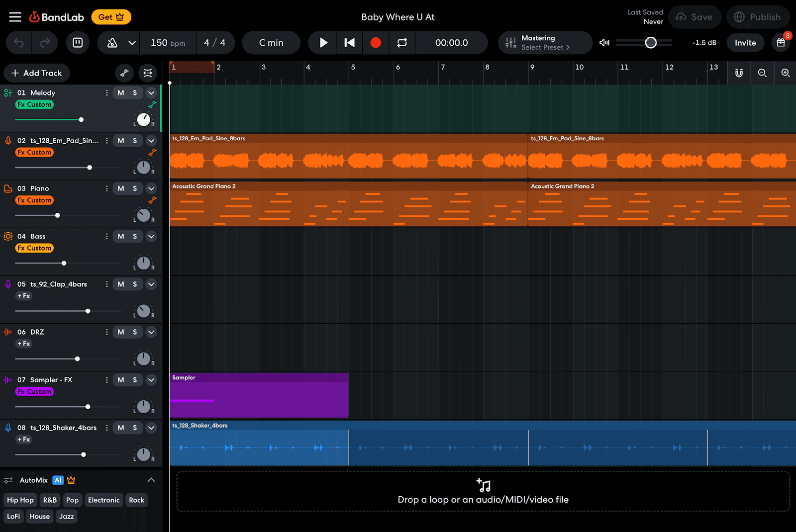The width and height of the screenshot is (796, 532).
Task: Select Electronic AutoMix genre
Action: [103, 500]
